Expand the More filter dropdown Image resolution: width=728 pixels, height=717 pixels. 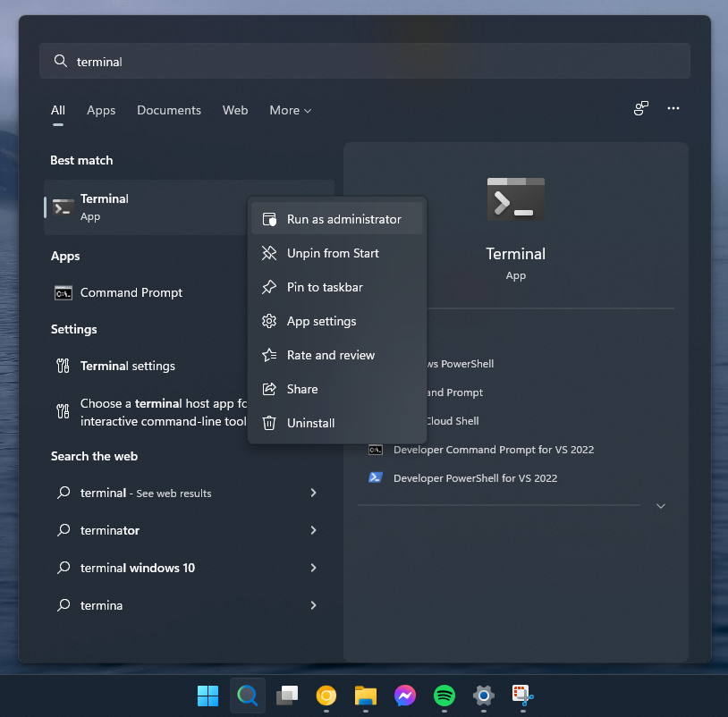(x=291, y=110)
